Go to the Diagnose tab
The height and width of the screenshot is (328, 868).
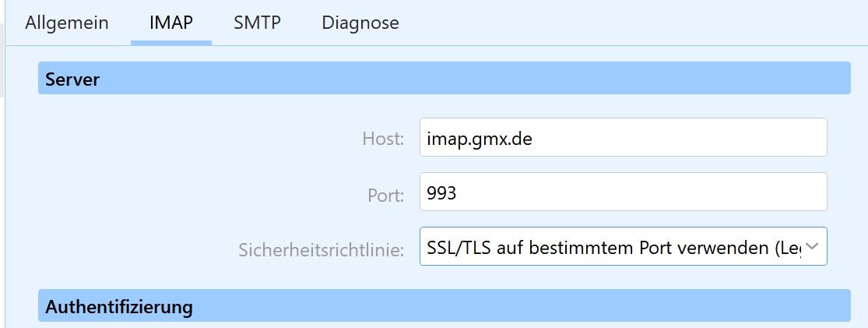360,23
